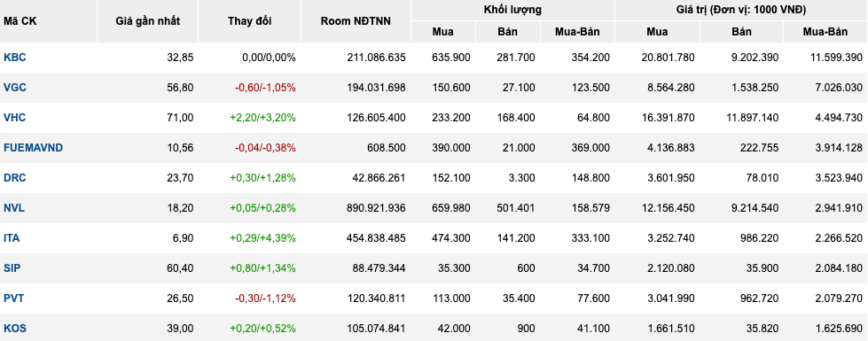
Task: Click the Giá trị (Đơn vị: 1000 VNĐ) header
Action: pyautogui.click(x=741, y=10)
